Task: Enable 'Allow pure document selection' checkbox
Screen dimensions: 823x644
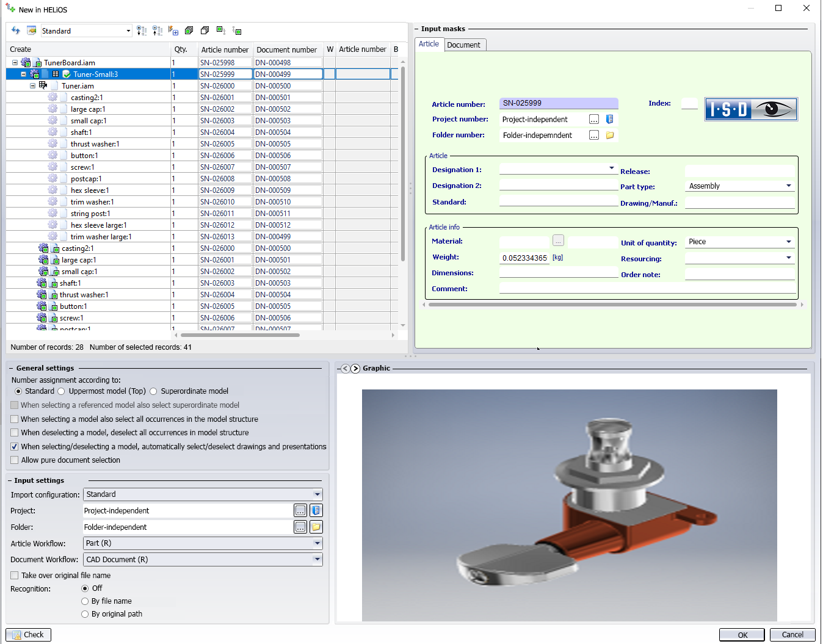Action: point(15,460)
